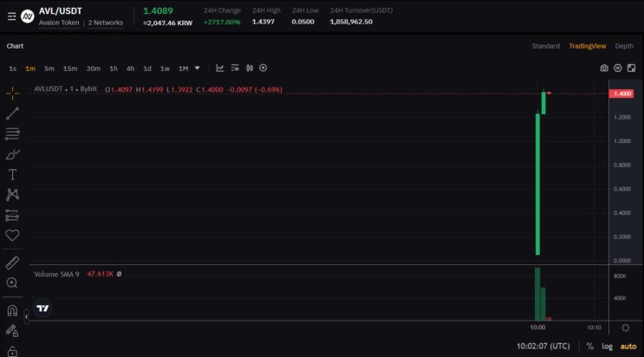Select the Text annotation tool
Image resolution: width=644 pixels, height=357 pixels.
point(12,174)
